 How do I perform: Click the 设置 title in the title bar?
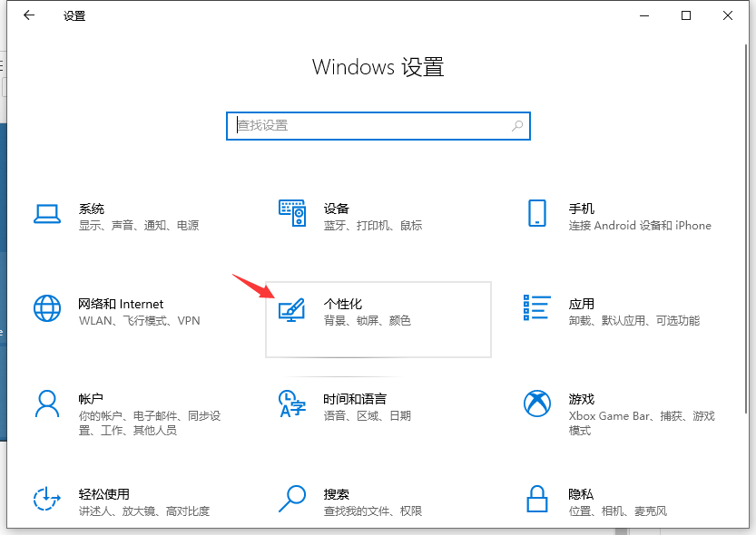[x=74, y=15]
